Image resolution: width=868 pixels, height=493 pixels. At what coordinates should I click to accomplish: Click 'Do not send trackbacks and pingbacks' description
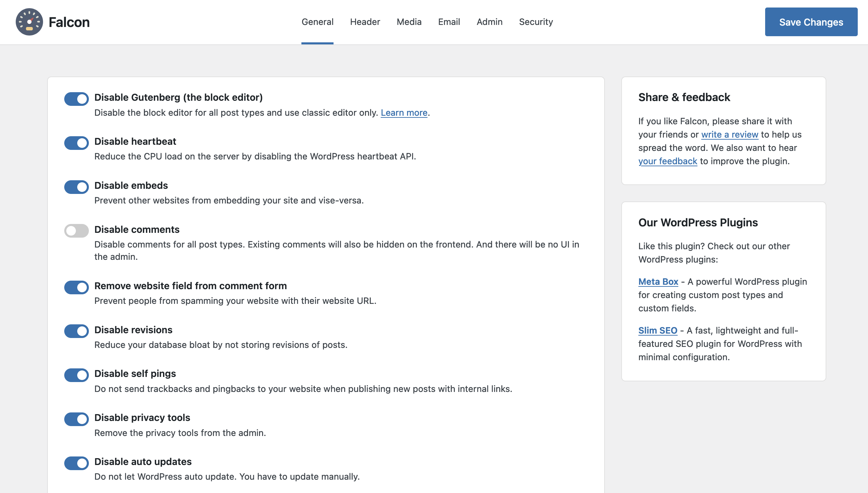(303, 389)
